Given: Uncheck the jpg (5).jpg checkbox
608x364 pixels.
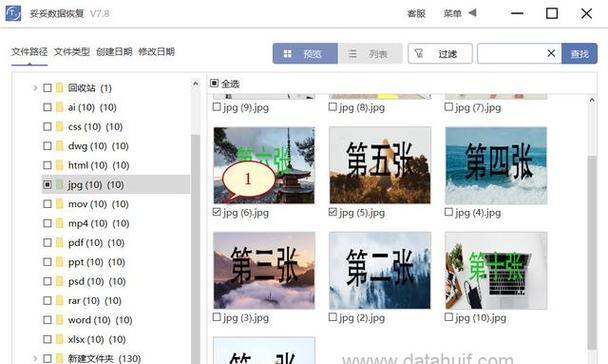Looking at the screenshot, I should coord(333,212).
